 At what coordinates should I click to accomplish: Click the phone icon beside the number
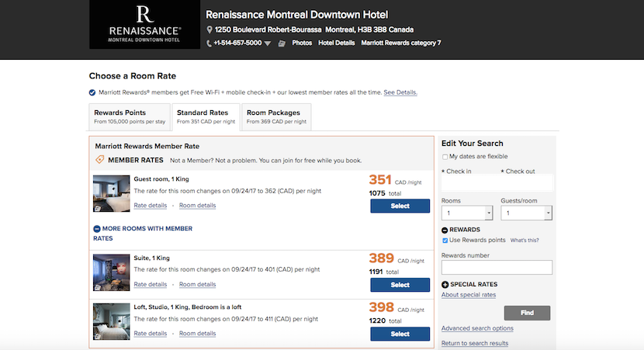pos(209,43)
